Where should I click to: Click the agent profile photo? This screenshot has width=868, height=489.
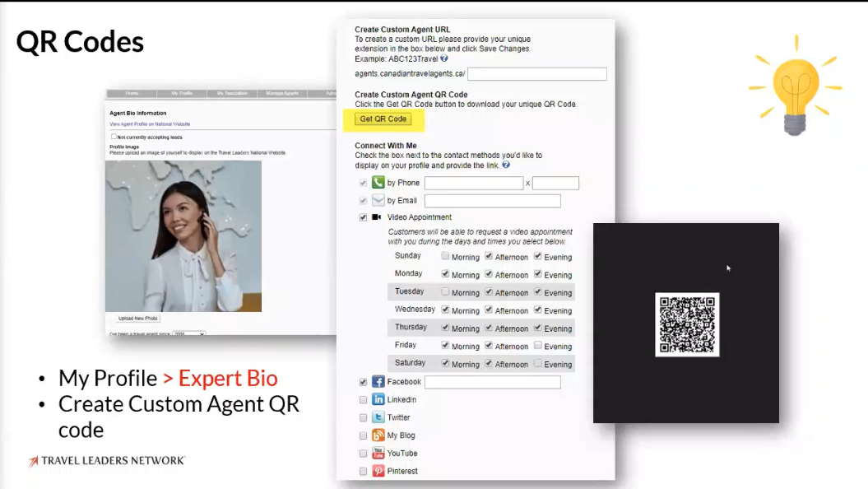(183, 236)
